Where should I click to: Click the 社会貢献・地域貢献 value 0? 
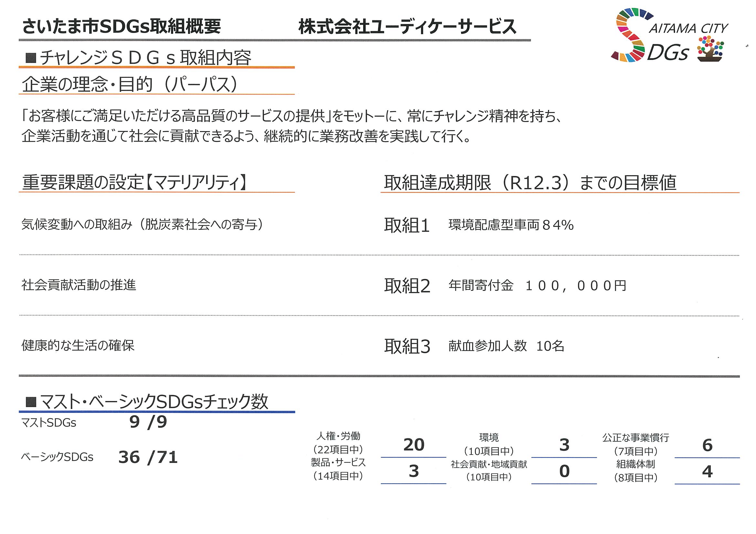[x=564, y=471]
